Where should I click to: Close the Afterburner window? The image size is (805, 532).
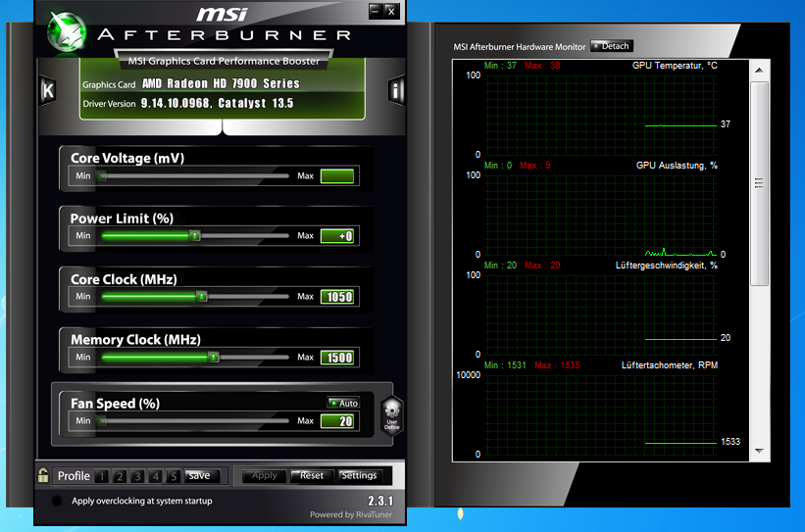pyautogui.click(x=391, y=11)
